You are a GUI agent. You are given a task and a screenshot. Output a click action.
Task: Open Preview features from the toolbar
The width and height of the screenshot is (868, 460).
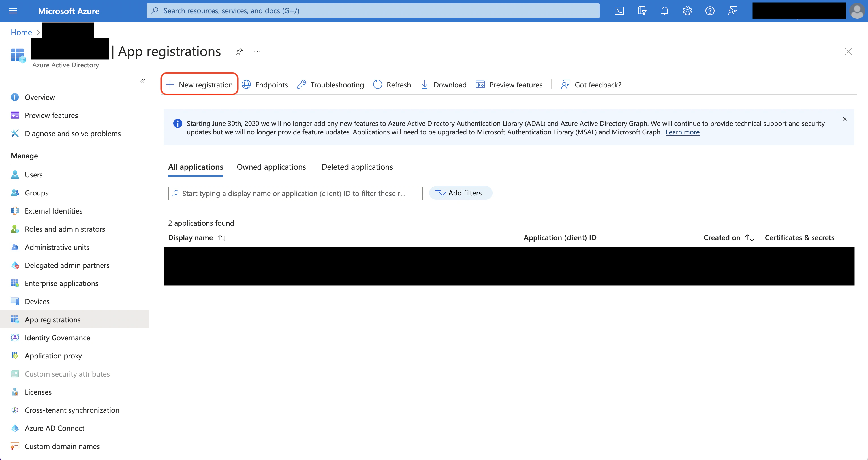pos(509,85)
